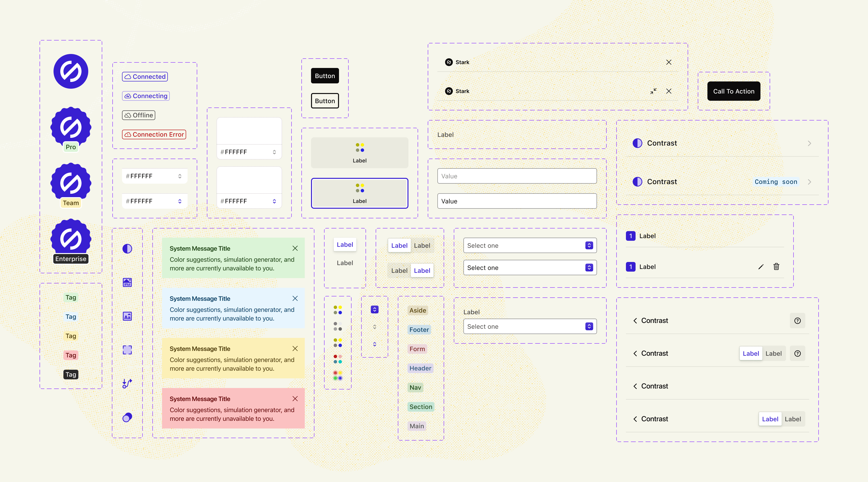
Task: Click unselected Label segment beside help icon
Action: pos(773,353)
